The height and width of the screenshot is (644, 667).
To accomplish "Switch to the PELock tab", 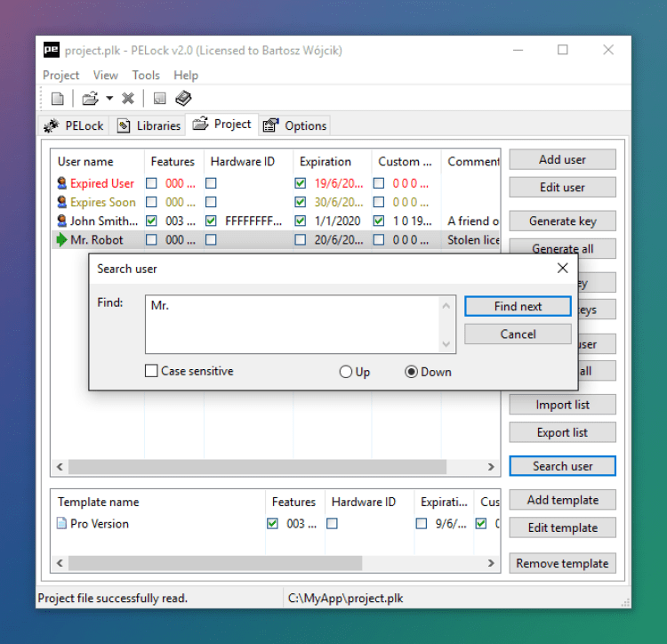I will coord(74,125).
